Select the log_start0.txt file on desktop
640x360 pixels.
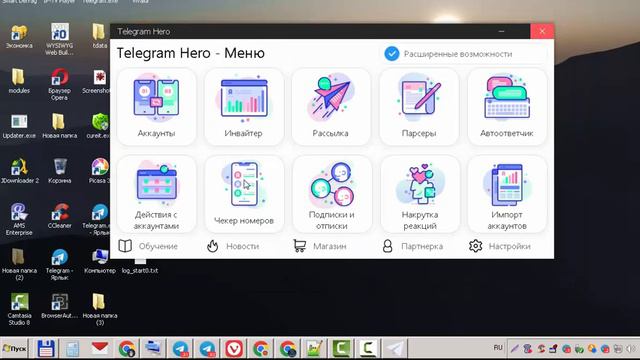[x=140, y=265]
